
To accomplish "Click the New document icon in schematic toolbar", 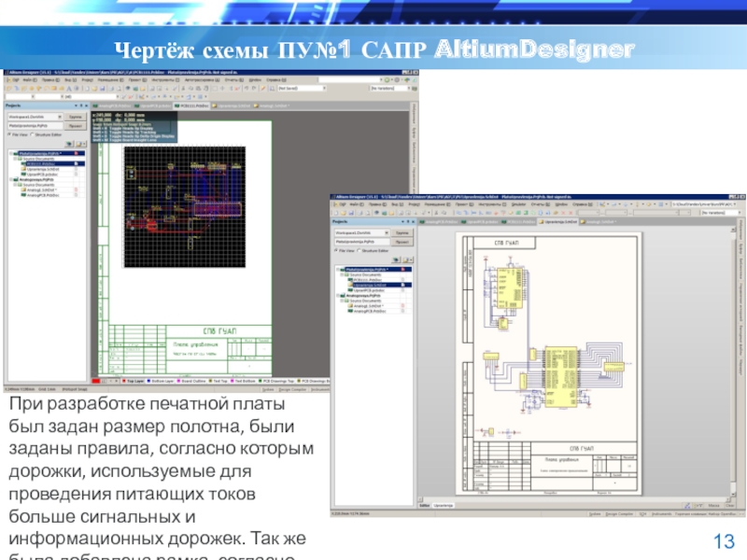I will pyautogui.click(x=334, y=211).
